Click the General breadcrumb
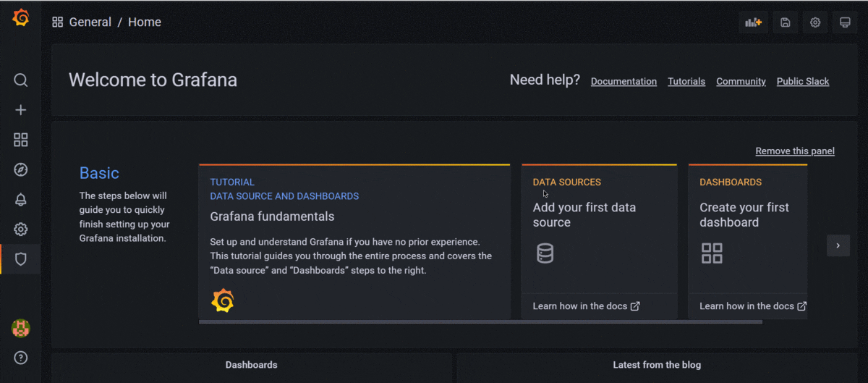The image size is (868, 383). 90,22
